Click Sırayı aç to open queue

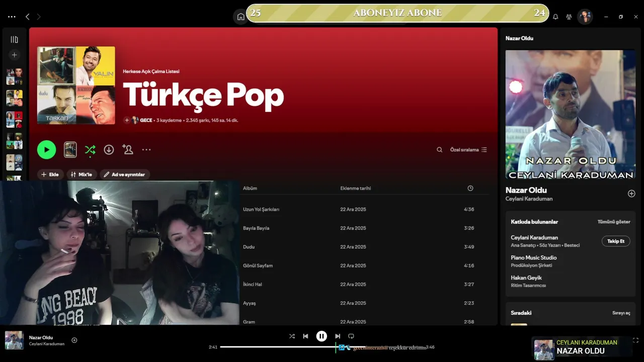point(621,313)
